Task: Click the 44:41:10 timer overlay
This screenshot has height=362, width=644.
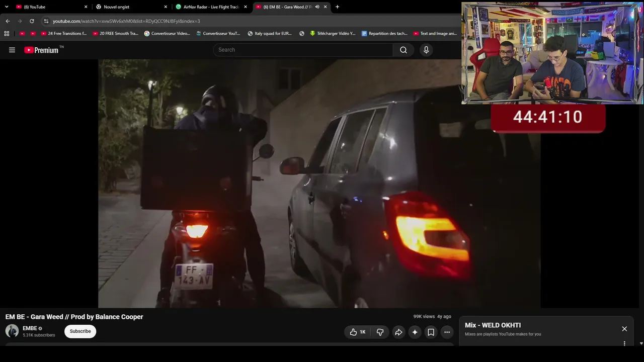Action: click(x=548, y=118)
